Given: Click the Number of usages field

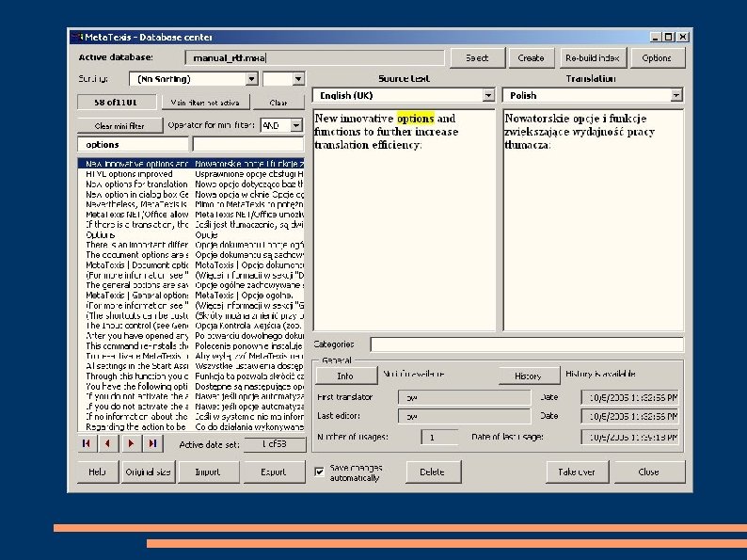Looking at the screenshot, I should point(439,437).
